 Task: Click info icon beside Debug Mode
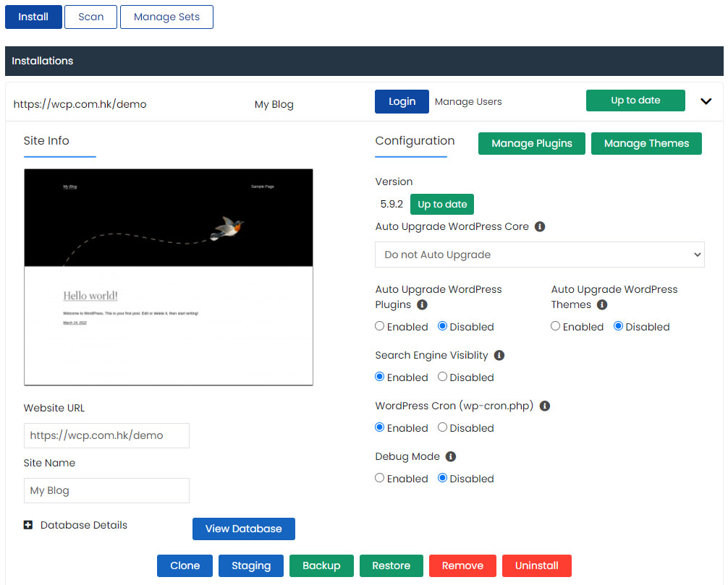pos(451,456)
